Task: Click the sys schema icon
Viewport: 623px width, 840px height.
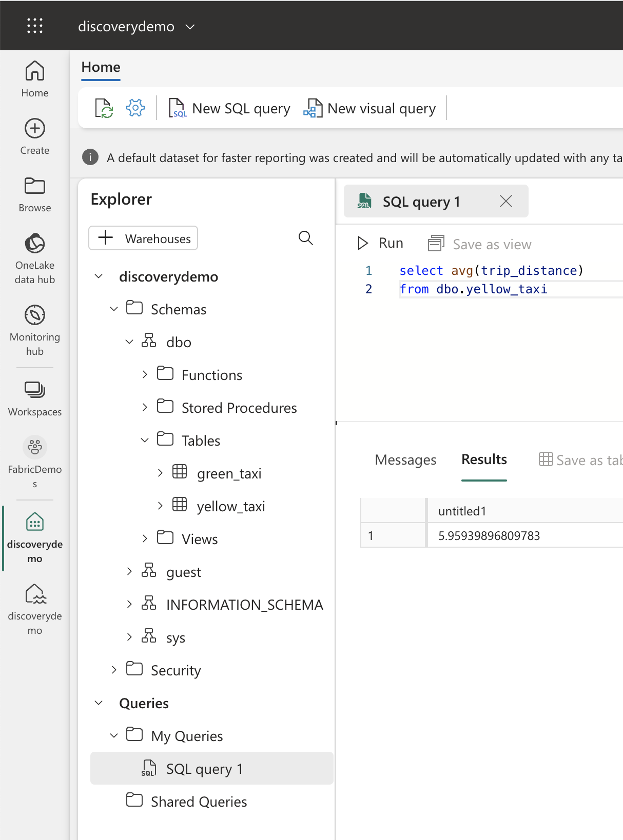Action: click(x=149, y=636)
